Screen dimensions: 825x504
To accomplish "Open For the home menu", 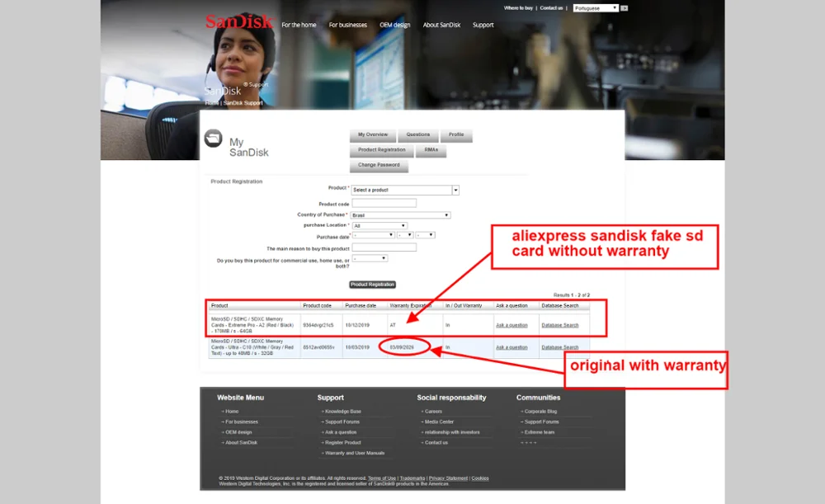I will pyautogui.click(x=299, y=25).
